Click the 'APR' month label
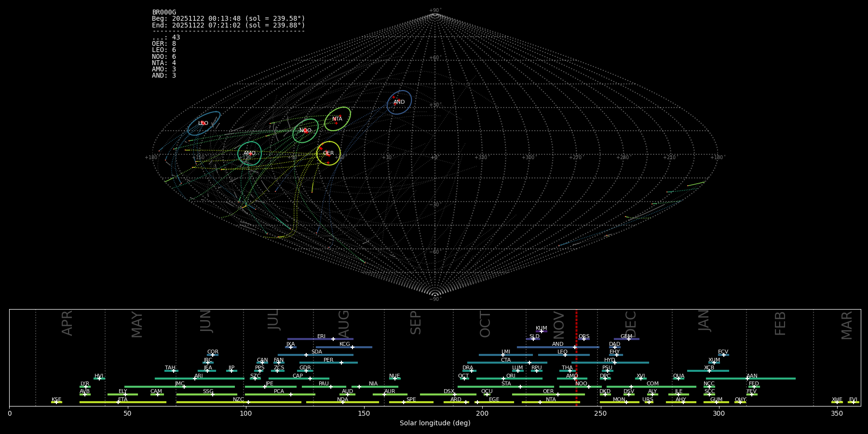This screenshot has height=434, width=868. pos(67,323)
